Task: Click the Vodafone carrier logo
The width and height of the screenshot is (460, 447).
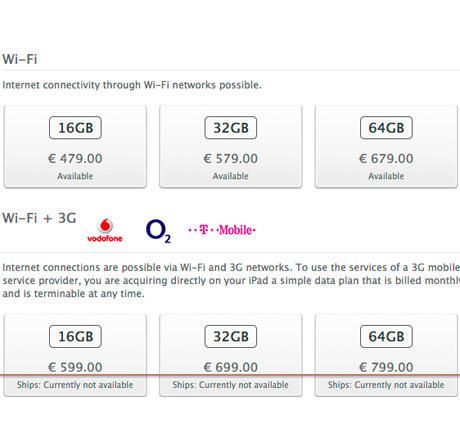Action: [105, 230]
